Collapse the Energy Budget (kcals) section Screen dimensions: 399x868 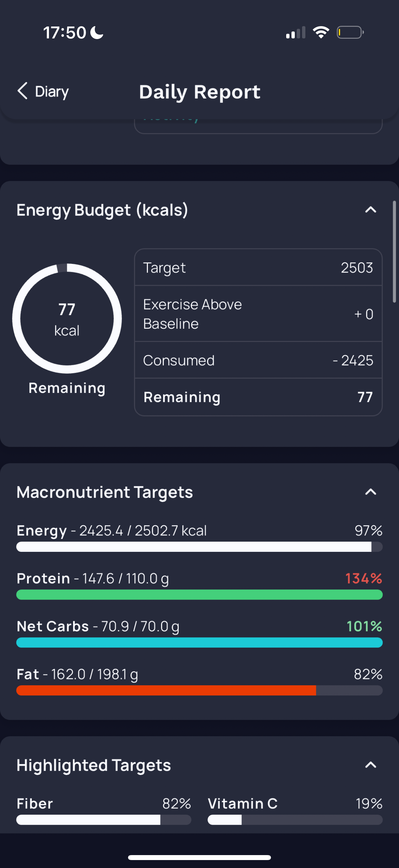[x=370, y=210]
